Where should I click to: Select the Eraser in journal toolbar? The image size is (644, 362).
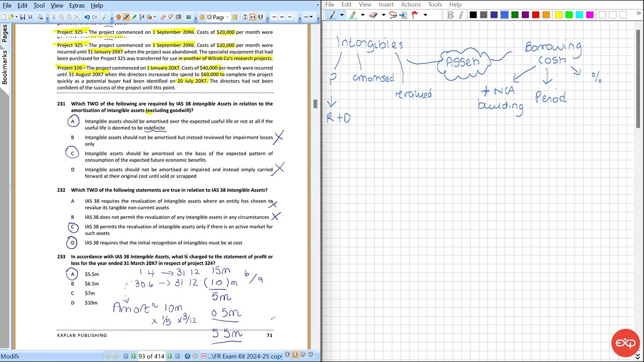(x=373, y=15)
